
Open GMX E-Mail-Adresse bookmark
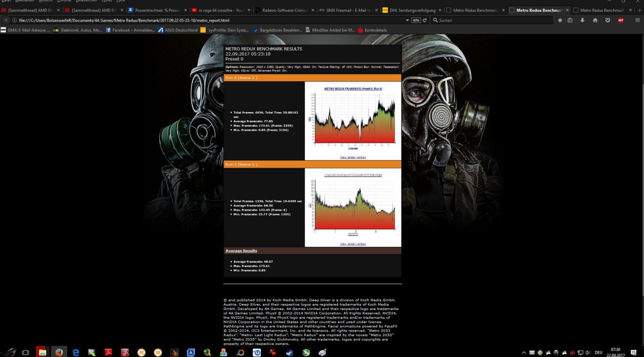[26, 30]
